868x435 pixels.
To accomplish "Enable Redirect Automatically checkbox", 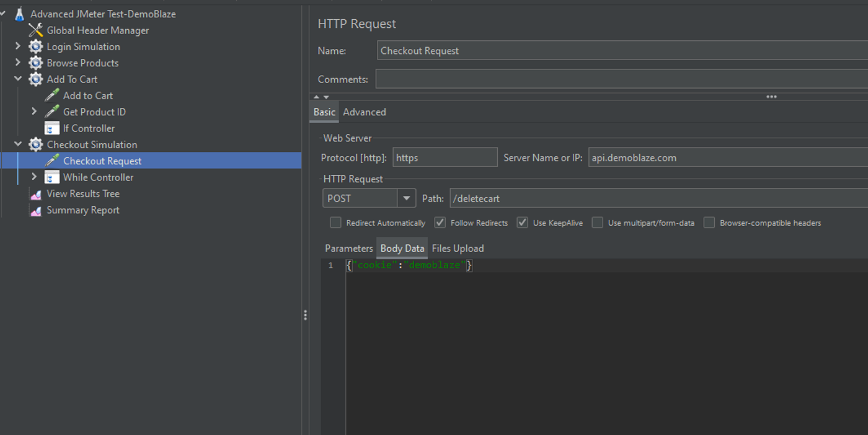I will point(335,222).
